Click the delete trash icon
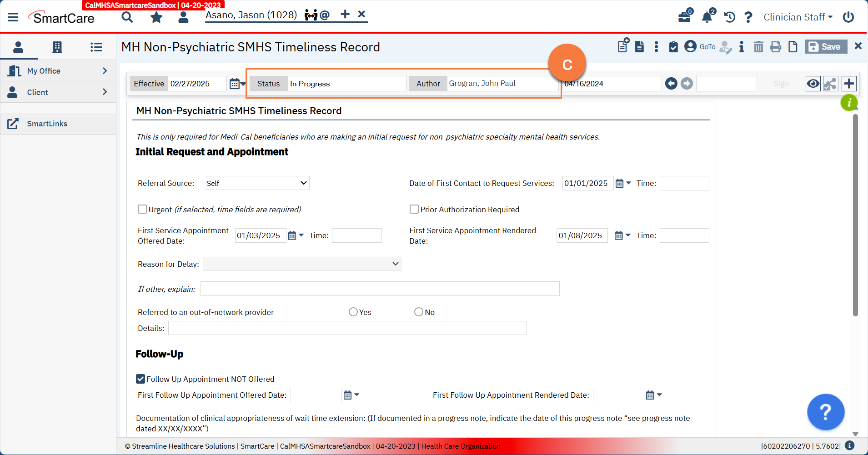This screenshot has height=455, width=868. pos(758,47)
